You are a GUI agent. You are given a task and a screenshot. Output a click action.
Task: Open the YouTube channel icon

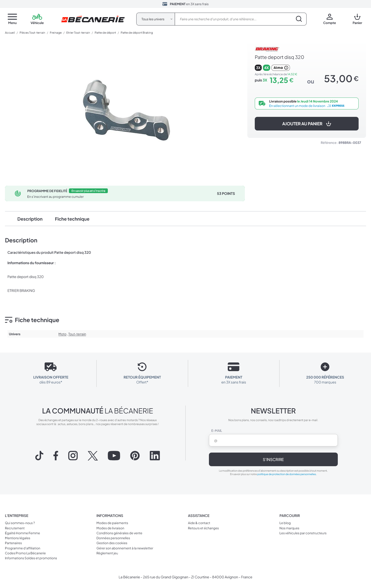pos(114,456)
